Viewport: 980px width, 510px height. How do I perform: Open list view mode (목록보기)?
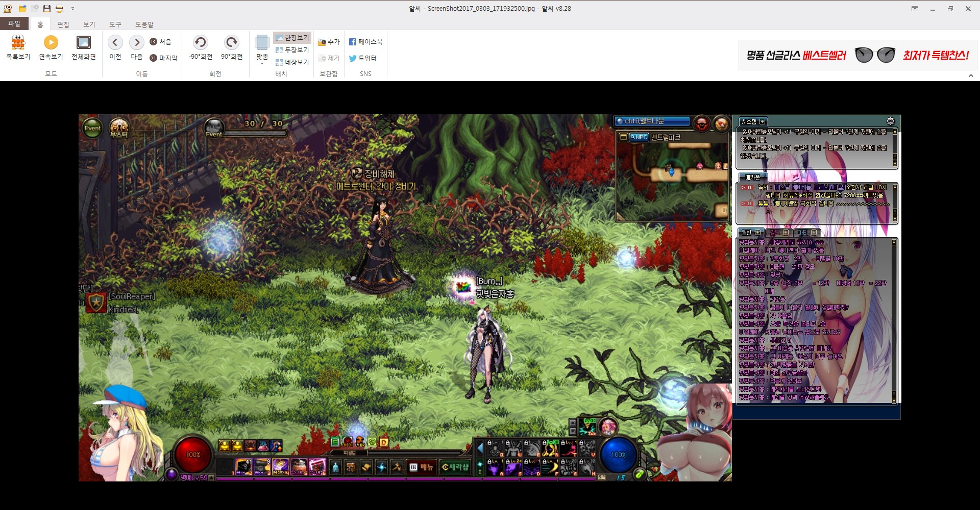[18, 48]
